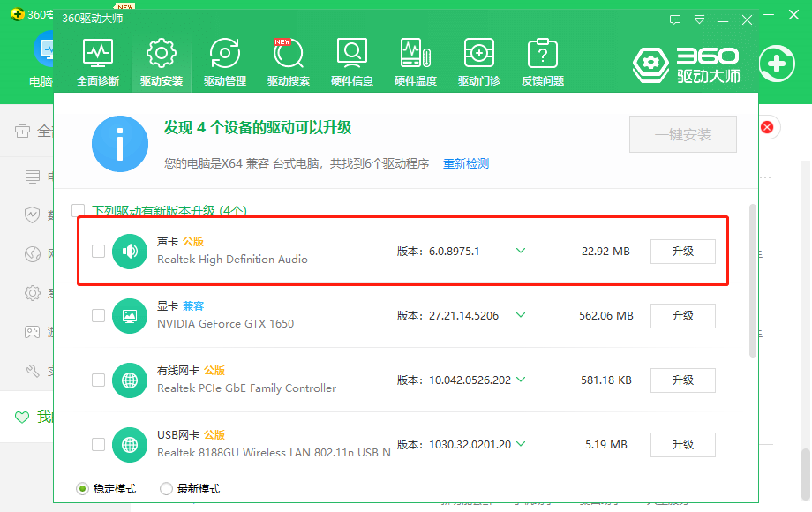The image size is (812, 512).
Task: Click the driver list vertical scrollbar
Action: coord(752,281)
